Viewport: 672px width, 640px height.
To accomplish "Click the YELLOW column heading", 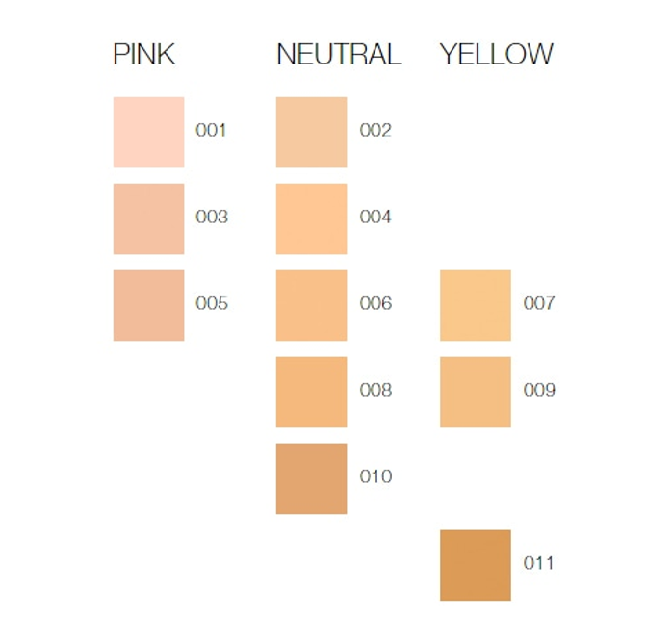I will [x=496, y=55].
